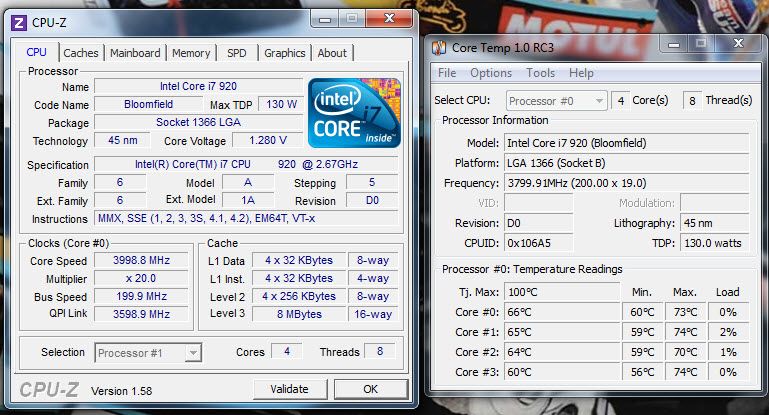Open the Tools menu in Core Temp

[x=540, y=73]
